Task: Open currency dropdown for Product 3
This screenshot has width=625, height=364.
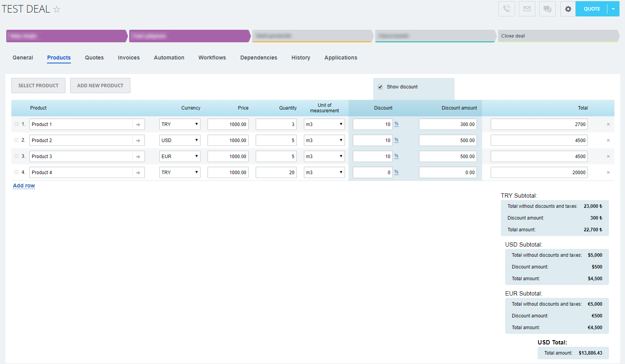Action: tap(180, 156)
